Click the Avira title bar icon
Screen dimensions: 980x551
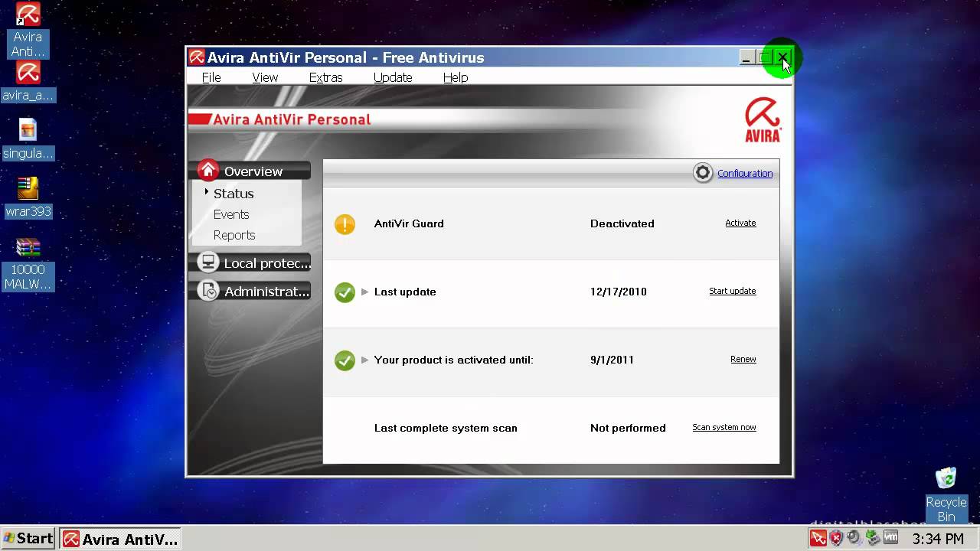[x=197, y=57]
